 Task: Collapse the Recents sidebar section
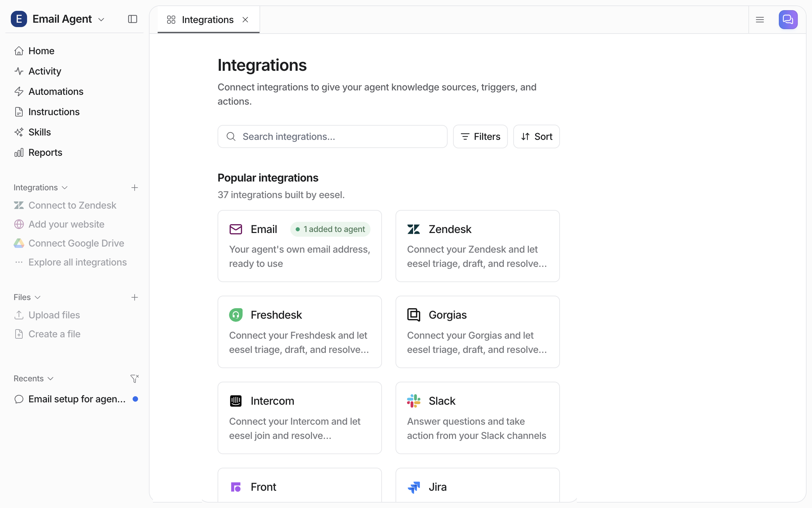(33, 379)
